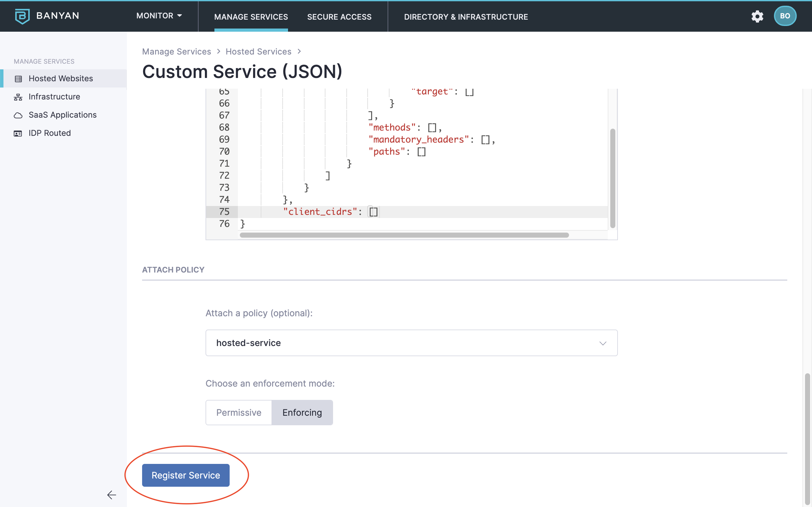Image resolution: width=812 pixels, height=507 pixels.
Task: Expand the MONITOR dropdown menu
Action: tap(159, 16)
